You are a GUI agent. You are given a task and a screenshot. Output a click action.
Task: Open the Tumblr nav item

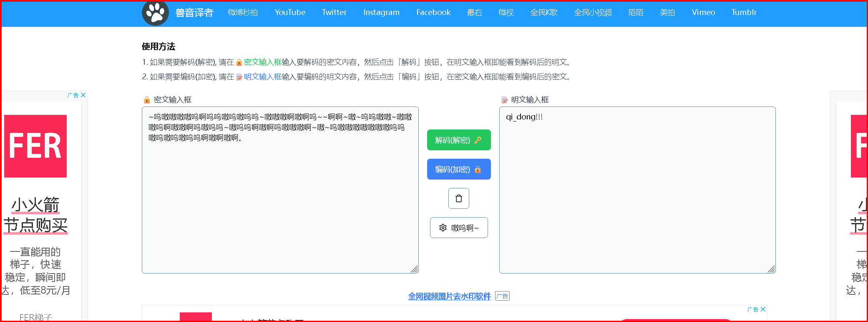[744, 13]
